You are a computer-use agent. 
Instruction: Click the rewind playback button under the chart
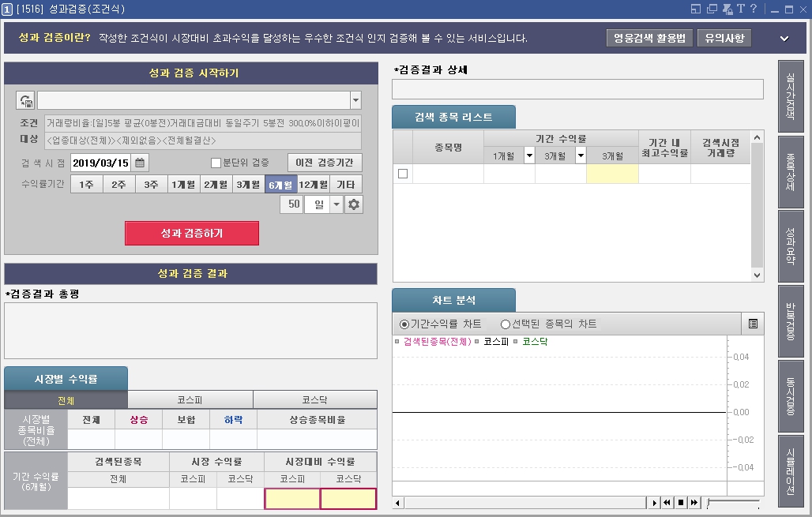[667, 503]
